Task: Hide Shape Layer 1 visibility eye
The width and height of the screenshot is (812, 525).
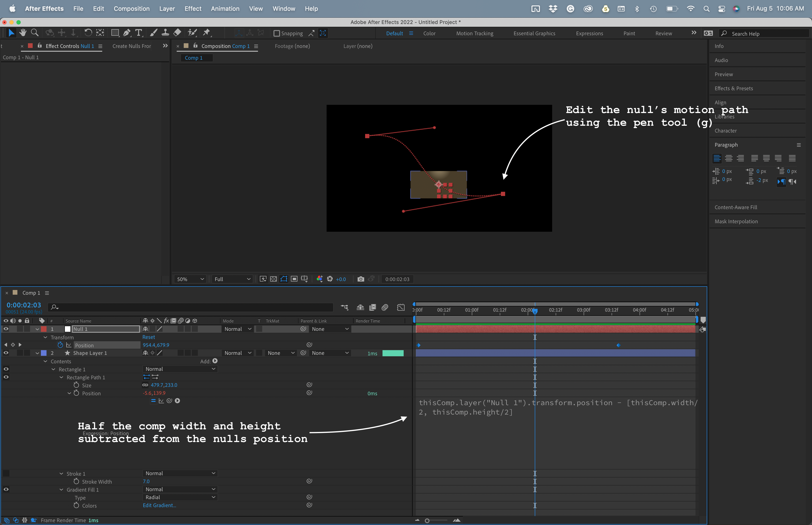Action: point(6,353)
